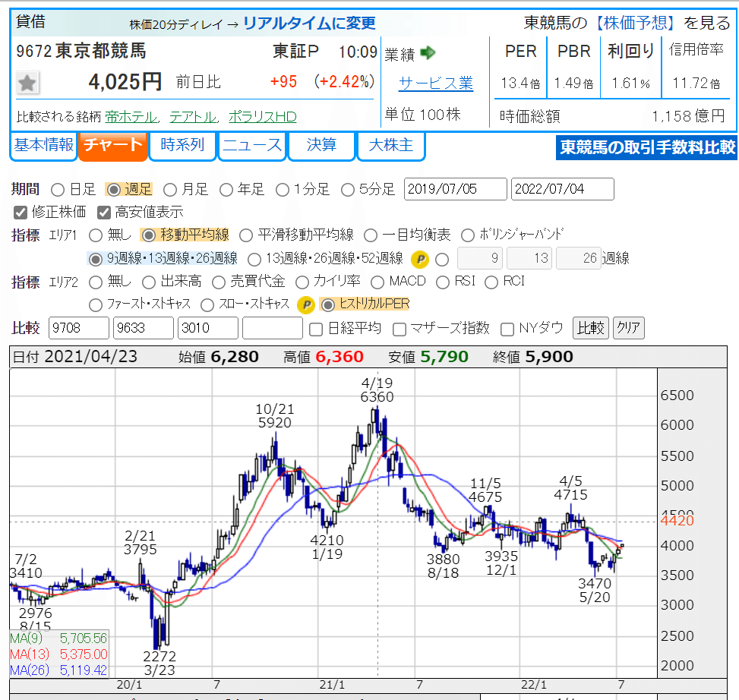This screenshot has width=739, height=700.
Task: Select 平滑移動平均線 indicator radio
Action: [246, 235]
